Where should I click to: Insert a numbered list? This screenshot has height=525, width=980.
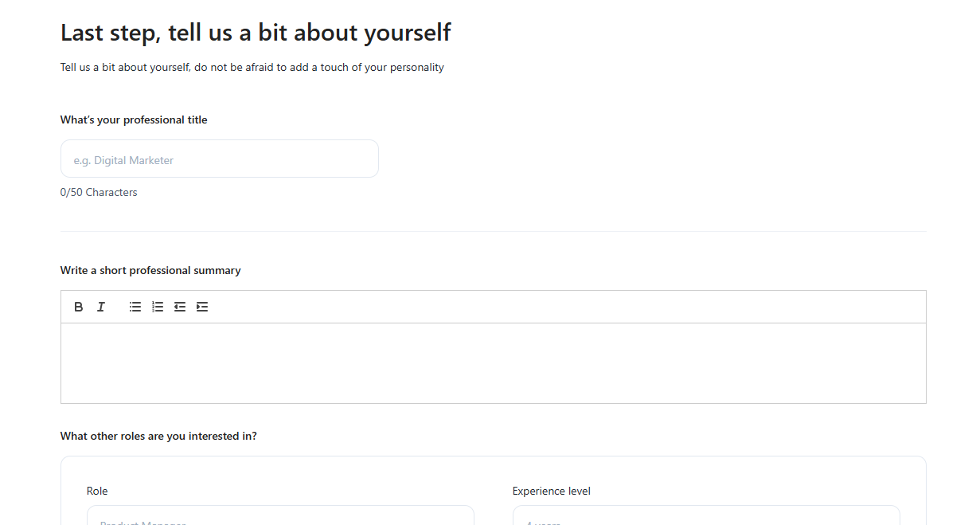coord(158,307)
